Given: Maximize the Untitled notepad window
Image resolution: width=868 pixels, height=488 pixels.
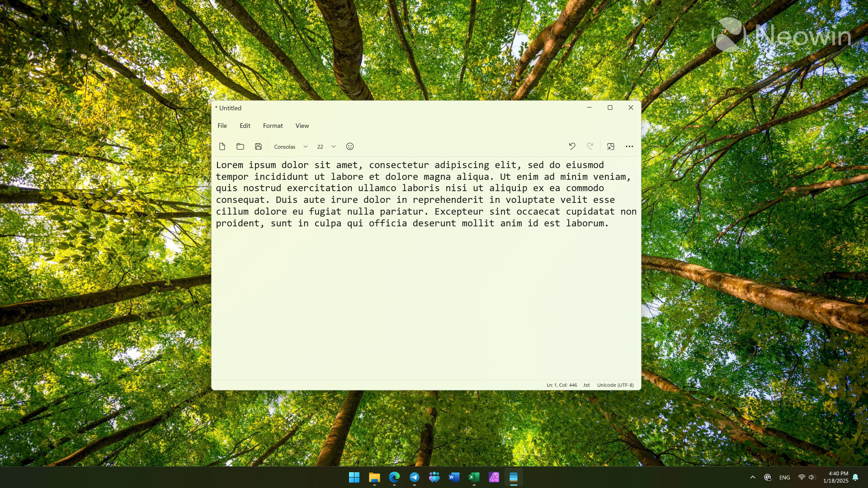Looking at the screenshot, I should 610,108.
